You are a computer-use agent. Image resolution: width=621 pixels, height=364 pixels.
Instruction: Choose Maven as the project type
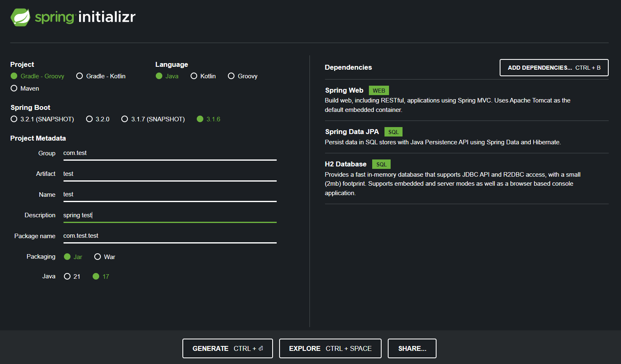point(25,89)
